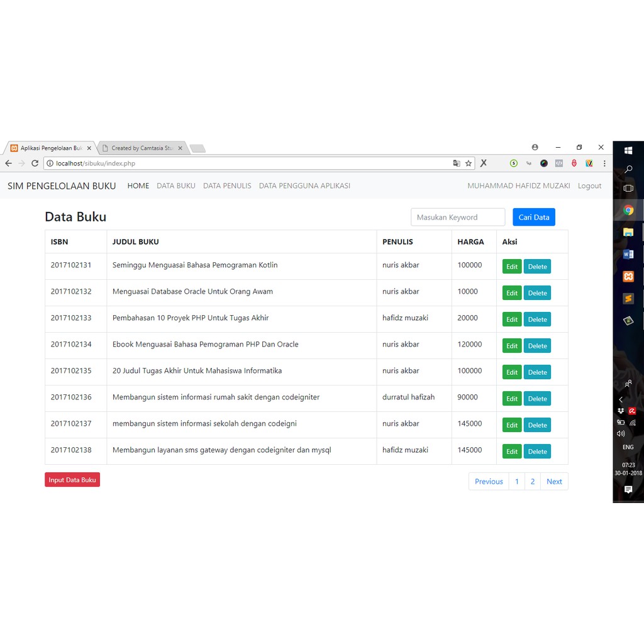644x644 pixels.
Task: Switch to the Created by Camtasia tab
Action: 142,148
